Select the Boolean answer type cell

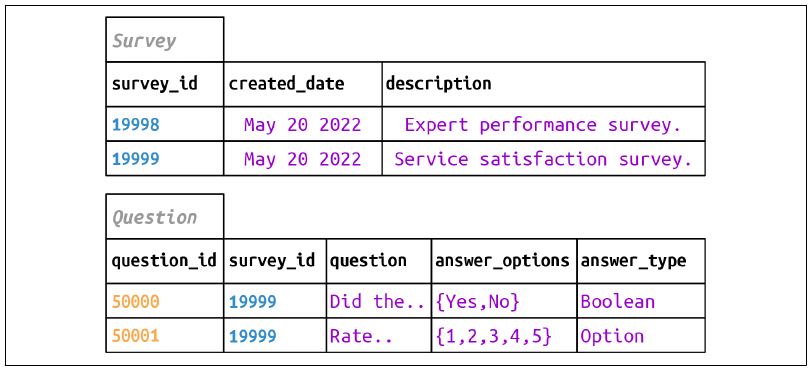641,301
